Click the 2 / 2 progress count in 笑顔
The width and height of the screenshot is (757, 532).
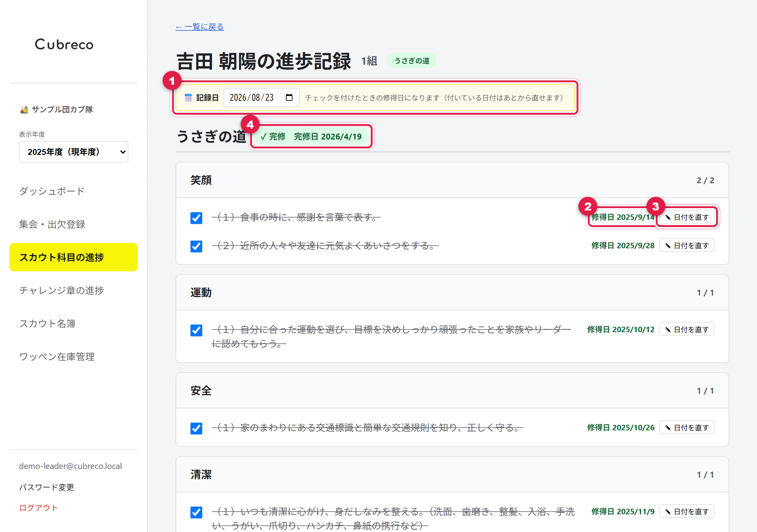(x=705, y=180)
